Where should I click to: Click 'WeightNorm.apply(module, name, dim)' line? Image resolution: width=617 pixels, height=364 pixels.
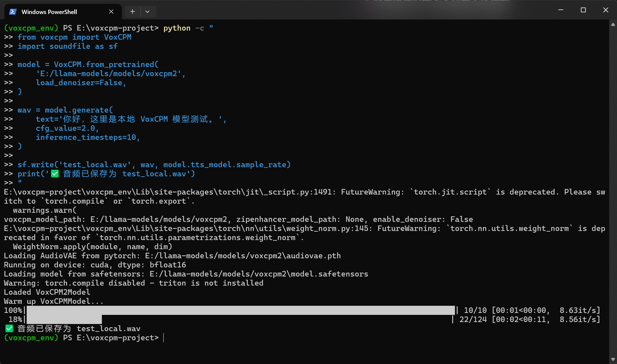coord(93,247)
